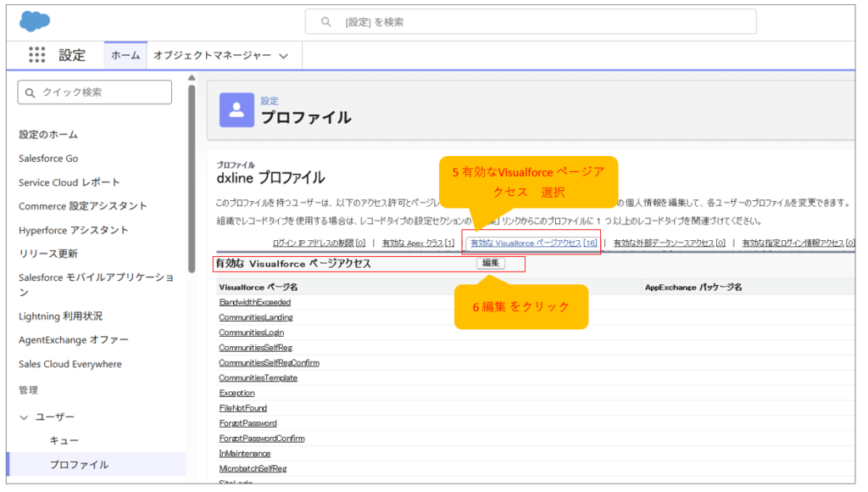Screen dimensions: 868x492
Task: Click the sidebar vertical scrollbar thumb
Action: (x=192, y=178)
